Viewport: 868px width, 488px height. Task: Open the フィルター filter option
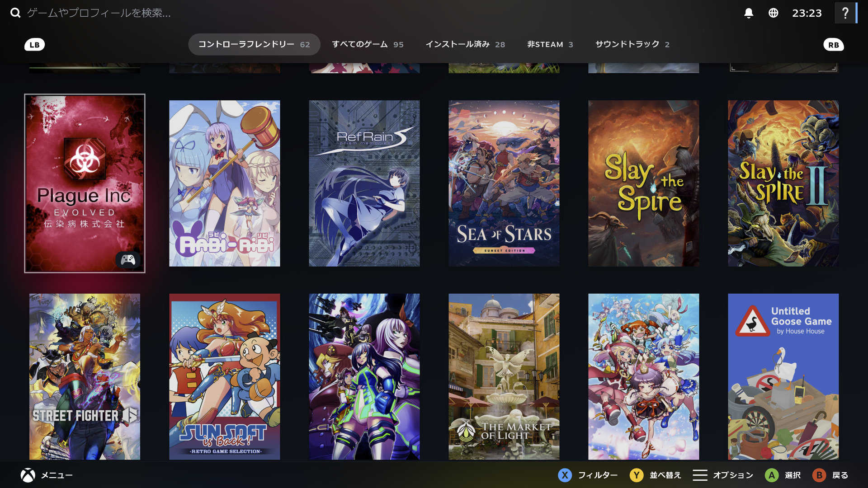(598, 475)
